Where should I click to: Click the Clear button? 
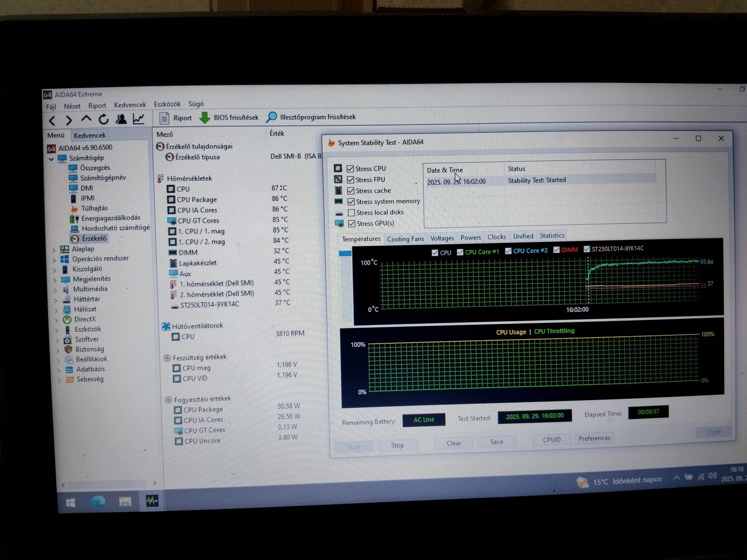coord(454,443)
